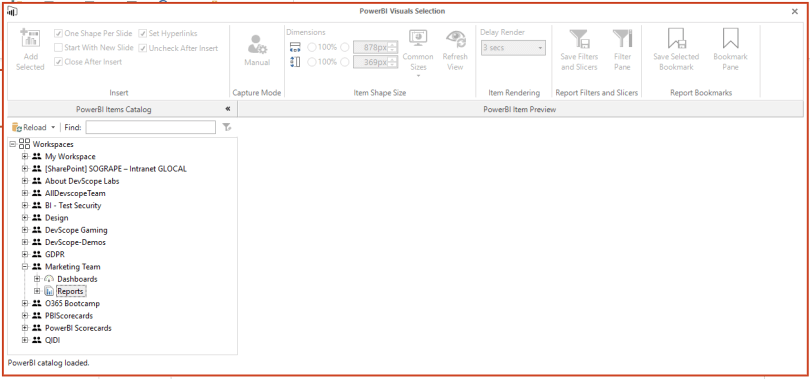Open the Filter Pane

[622, 50]
